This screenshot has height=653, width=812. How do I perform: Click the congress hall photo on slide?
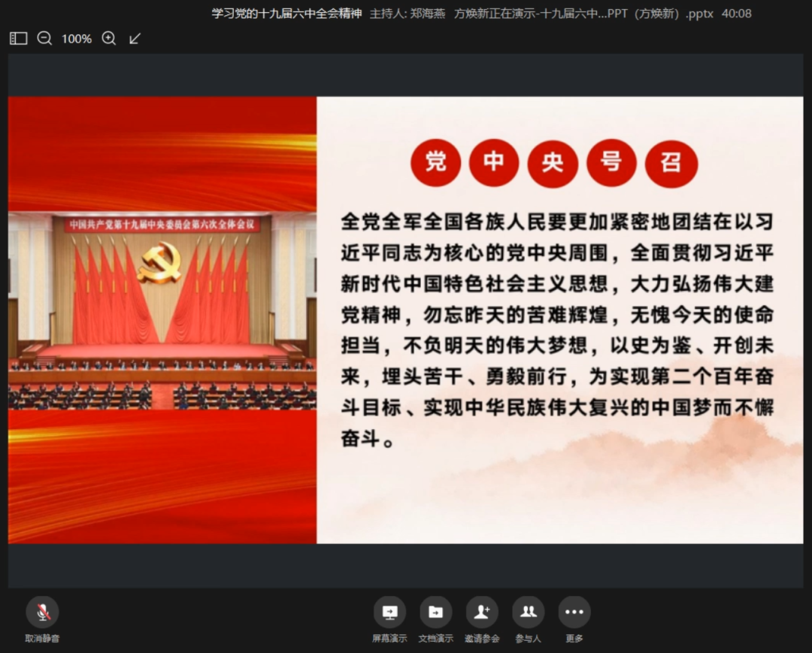pyautogui.click(x=162, y=311)
